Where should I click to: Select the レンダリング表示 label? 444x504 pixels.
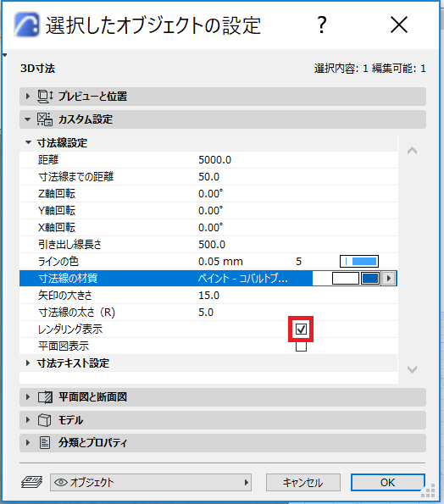(70, 330)
